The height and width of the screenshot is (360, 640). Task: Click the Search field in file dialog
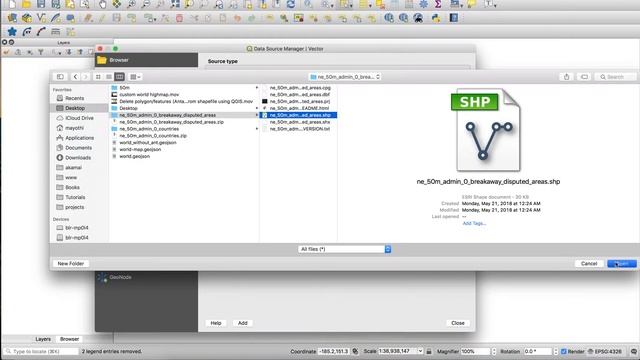pyautogui.click(x=615, y=77)
